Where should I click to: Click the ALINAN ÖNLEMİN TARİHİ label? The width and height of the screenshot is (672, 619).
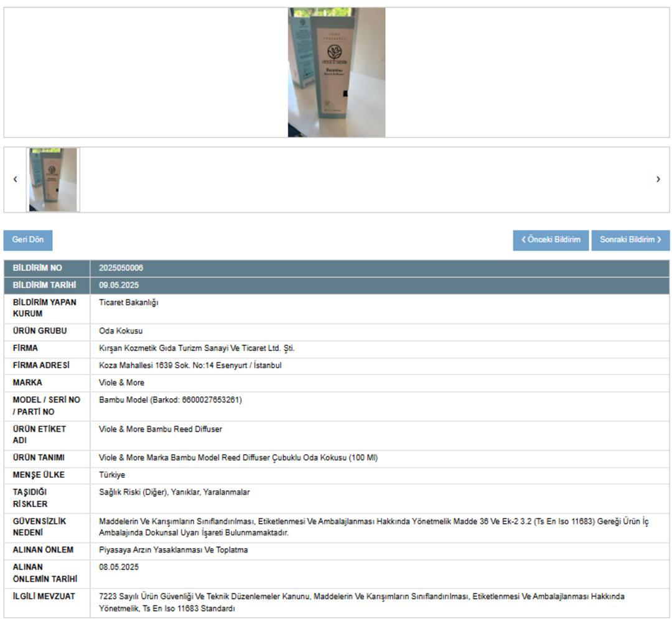pyautogui.click(x=45, y=573)
